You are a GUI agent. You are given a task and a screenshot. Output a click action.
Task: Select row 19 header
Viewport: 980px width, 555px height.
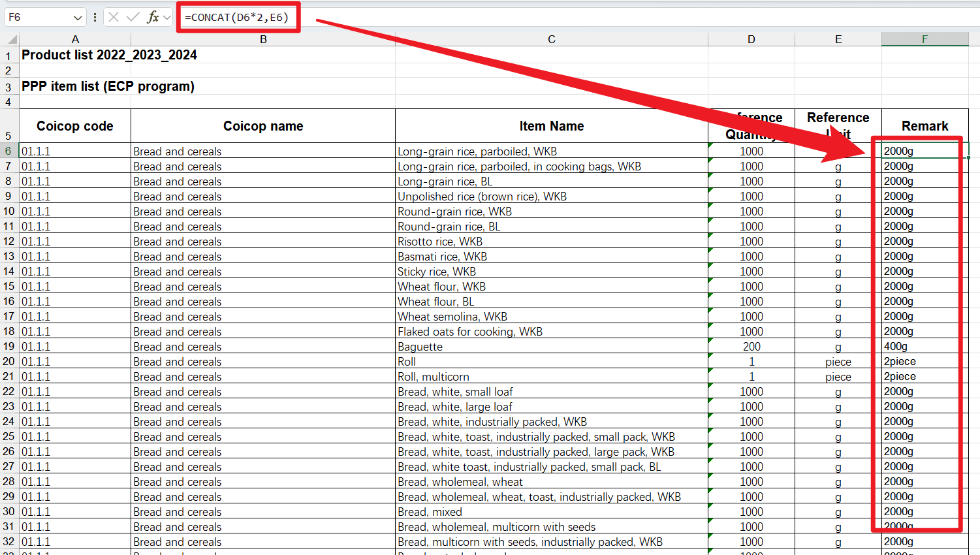(x=8, y=347)
